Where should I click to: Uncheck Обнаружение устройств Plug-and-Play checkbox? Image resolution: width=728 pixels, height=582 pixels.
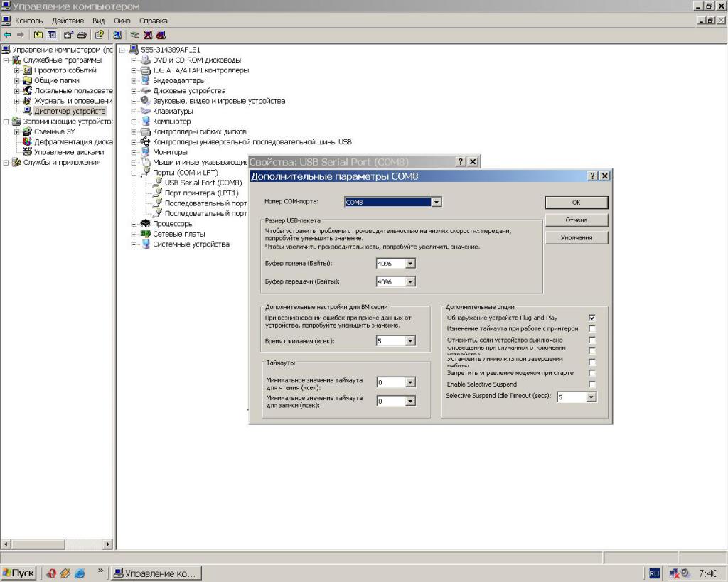(592, 318)
